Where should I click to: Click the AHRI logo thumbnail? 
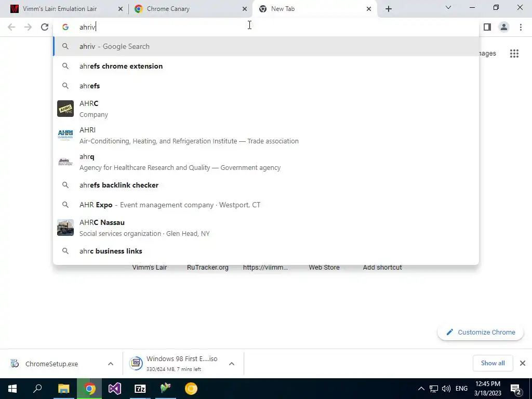pos(65,135)
